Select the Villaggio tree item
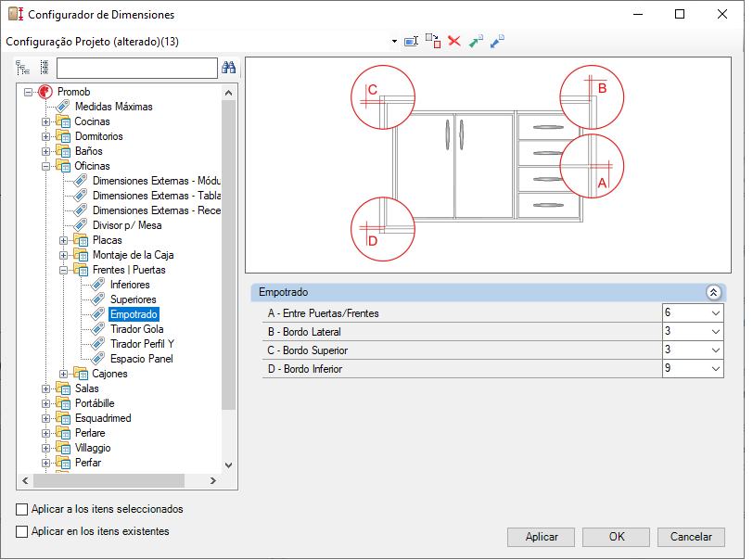Screen dimensions: 753x560 pos(93,448)
